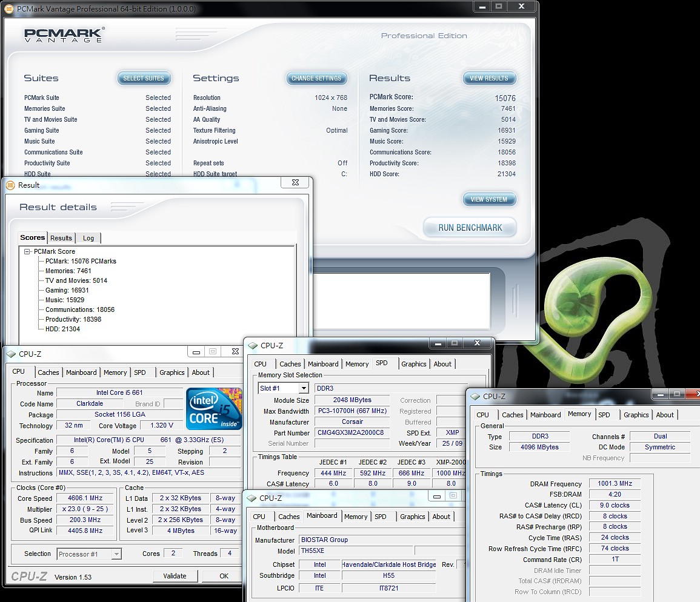The width and height of the screenshot is (700, 602).
Task: Click the CPU-Z icon in the Memory window title bar
Action: [475, 396]
